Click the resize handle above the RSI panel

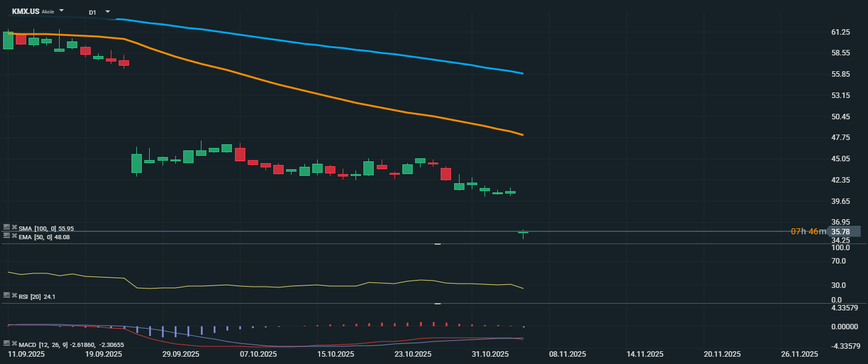[x=437, y=244]
